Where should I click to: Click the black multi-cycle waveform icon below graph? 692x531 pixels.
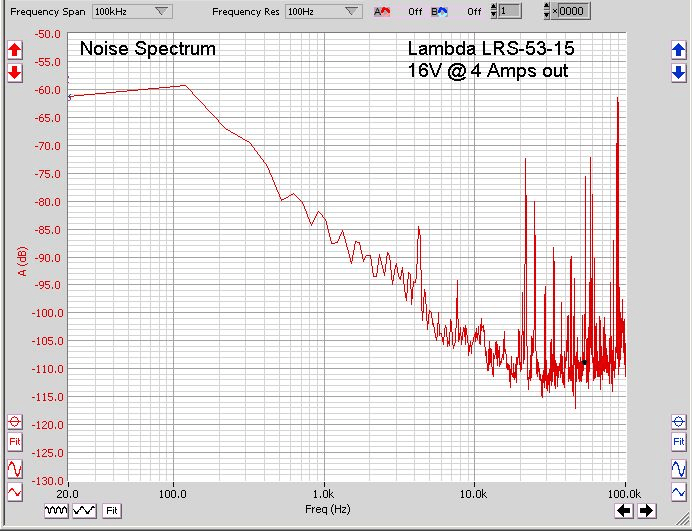coord(57,510)
